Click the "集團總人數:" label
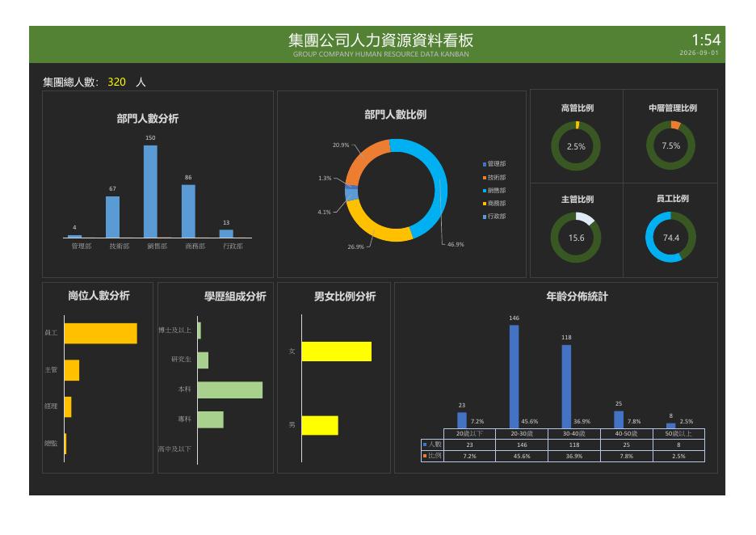 (x=70, y=82)
